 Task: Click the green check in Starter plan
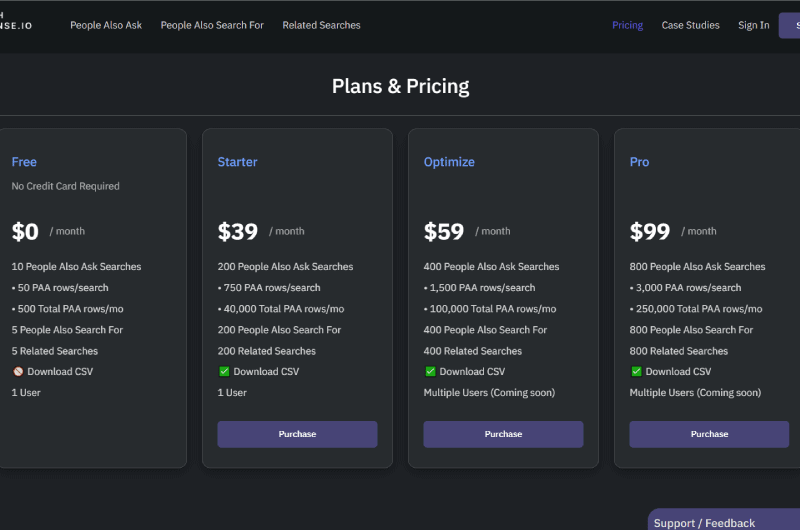click(x=224, y=371)
